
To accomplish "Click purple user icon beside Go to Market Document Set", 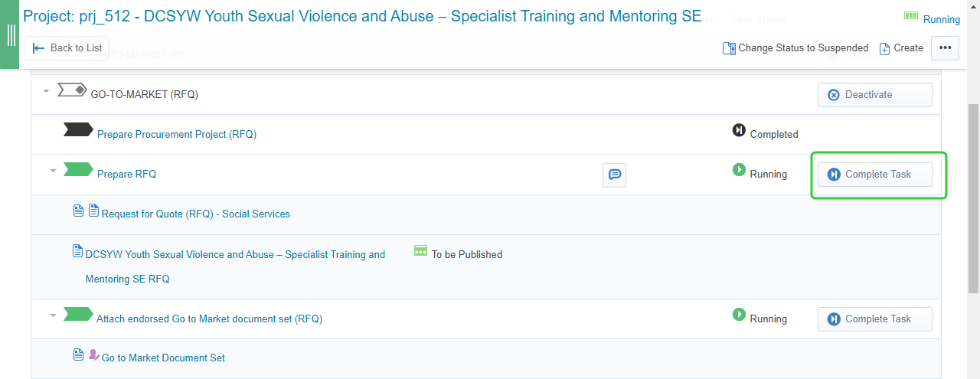I will [x=94, y=354].
